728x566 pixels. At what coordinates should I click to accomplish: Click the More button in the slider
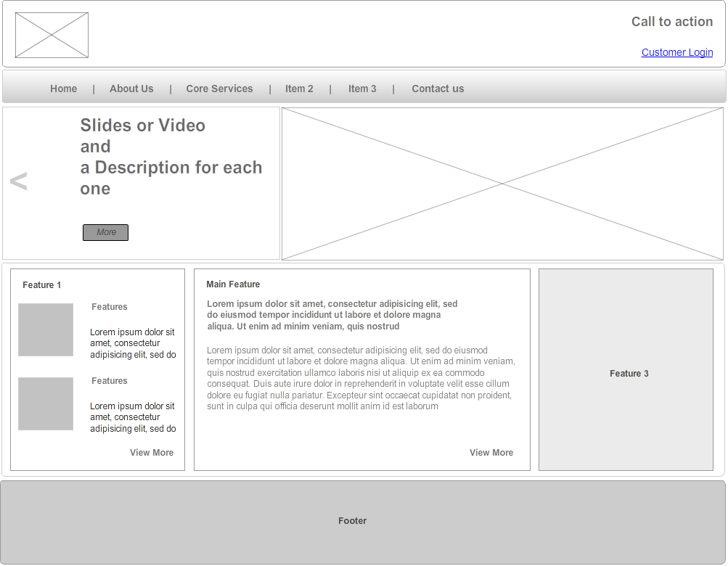[x=105, y=232]
